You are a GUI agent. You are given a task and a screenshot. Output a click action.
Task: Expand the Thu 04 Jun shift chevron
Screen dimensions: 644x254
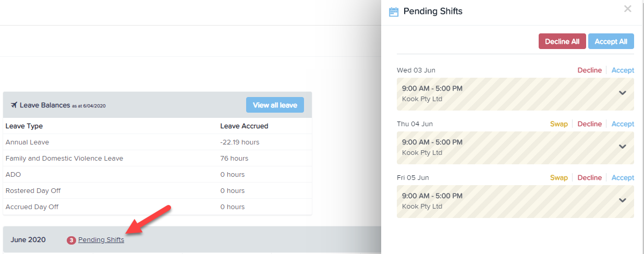(622, 147)
